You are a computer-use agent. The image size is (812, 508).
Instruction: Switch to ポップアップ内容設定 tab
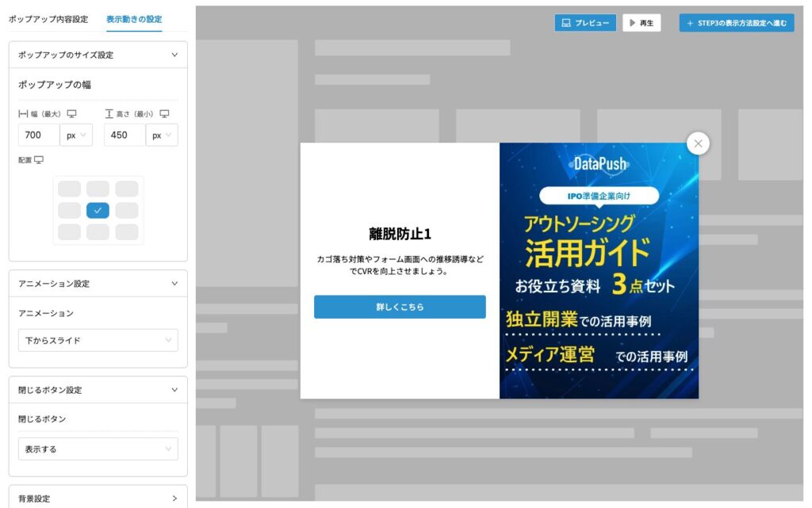click(48, 19)
